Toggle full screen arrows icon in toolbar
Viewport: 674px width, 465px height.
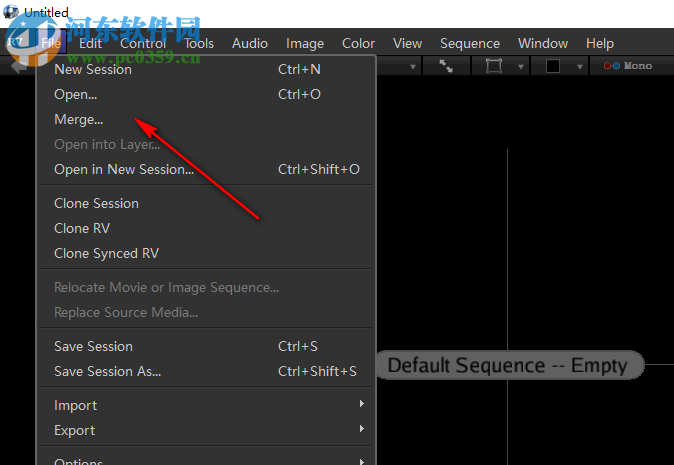(x=446, y=66)
